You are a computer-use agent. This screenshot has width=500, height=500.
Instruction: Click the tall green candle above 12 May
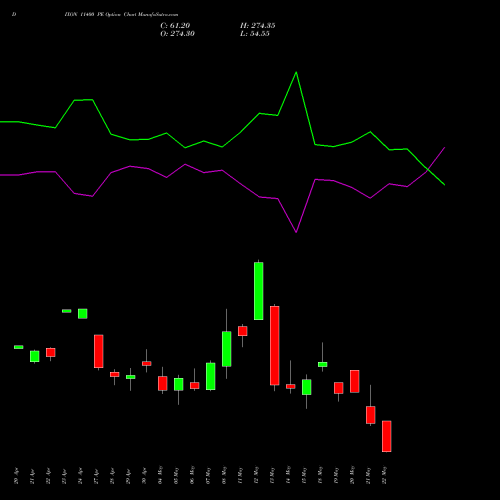259,291
